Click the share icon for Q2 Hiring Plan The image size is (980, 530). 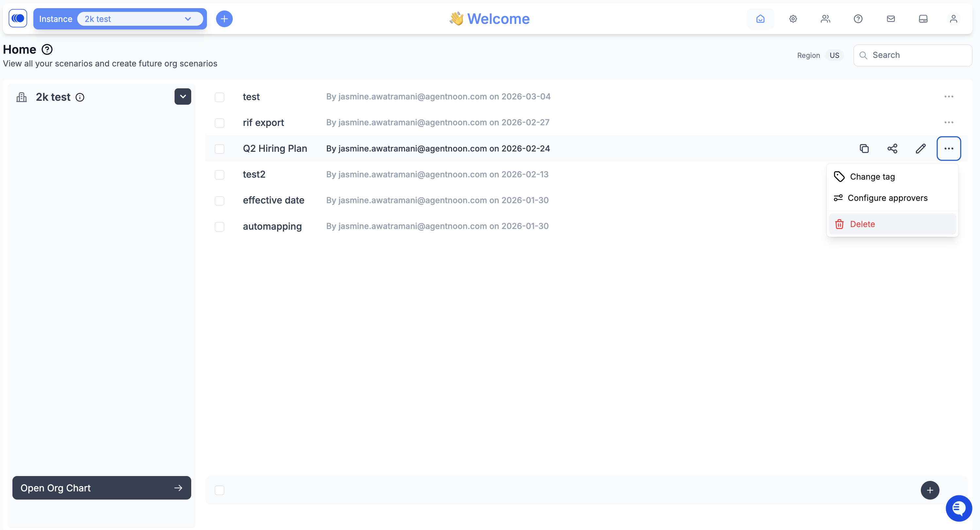(x=892, y=149)
